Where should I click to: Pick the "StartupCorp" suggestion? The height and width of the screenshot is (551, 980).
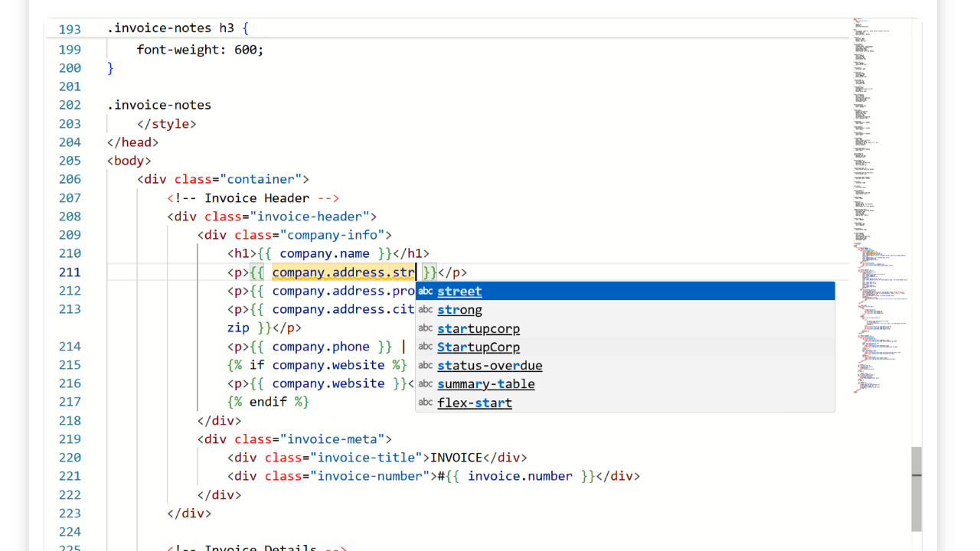(478, 346)
